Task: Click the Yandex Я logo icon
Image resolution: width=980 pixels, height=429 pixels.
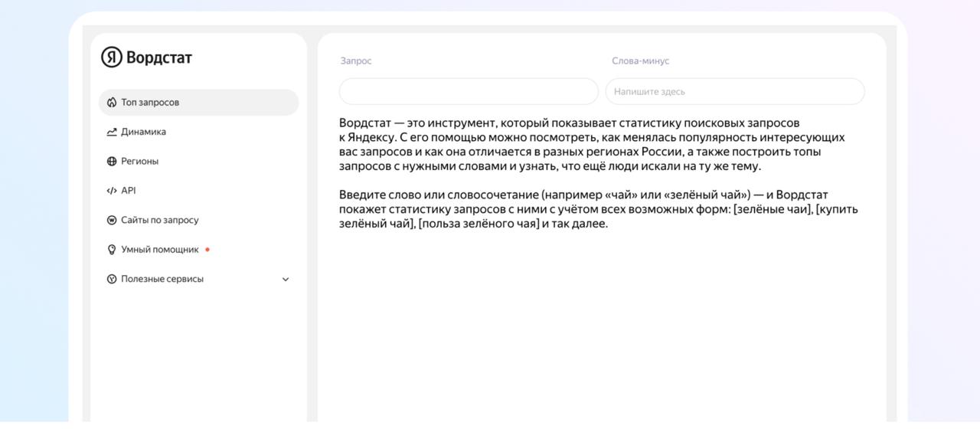Action: click(112, 57)
